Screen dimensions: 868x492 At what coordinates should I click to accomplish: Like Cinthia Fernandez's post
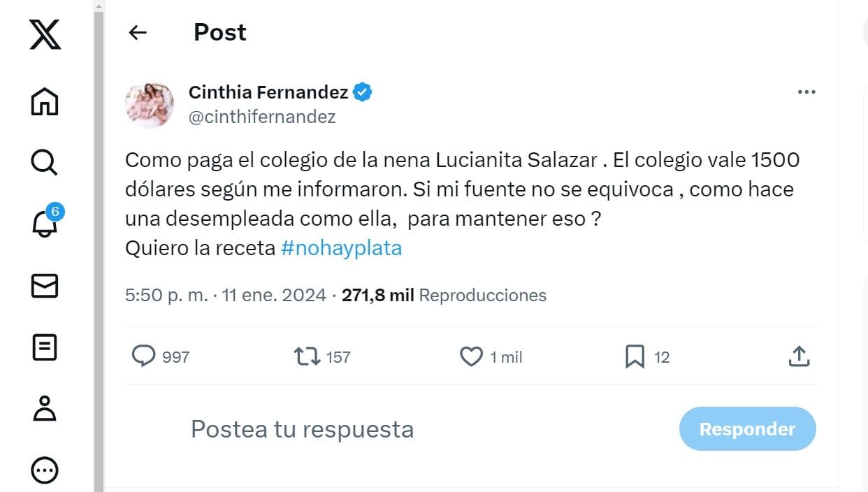471,356
